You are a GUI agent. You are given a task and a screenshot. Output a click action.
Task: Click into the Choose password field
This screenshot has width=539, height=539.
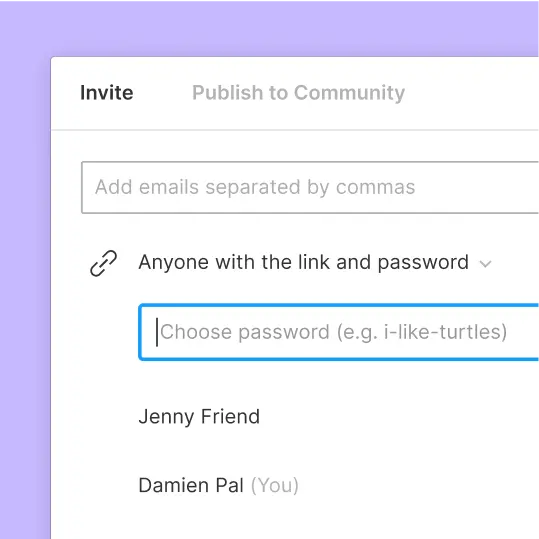339,332
